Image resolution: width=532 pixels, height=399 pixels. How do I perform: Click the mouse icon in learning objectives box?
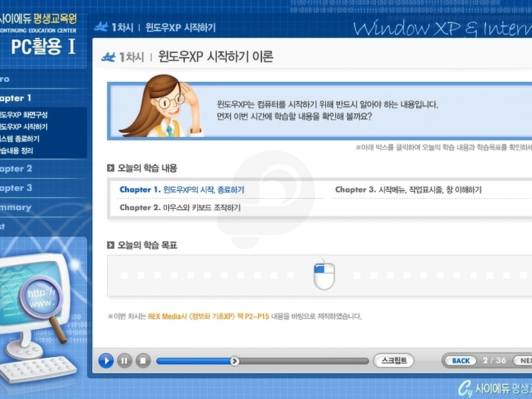coord(324,274)
